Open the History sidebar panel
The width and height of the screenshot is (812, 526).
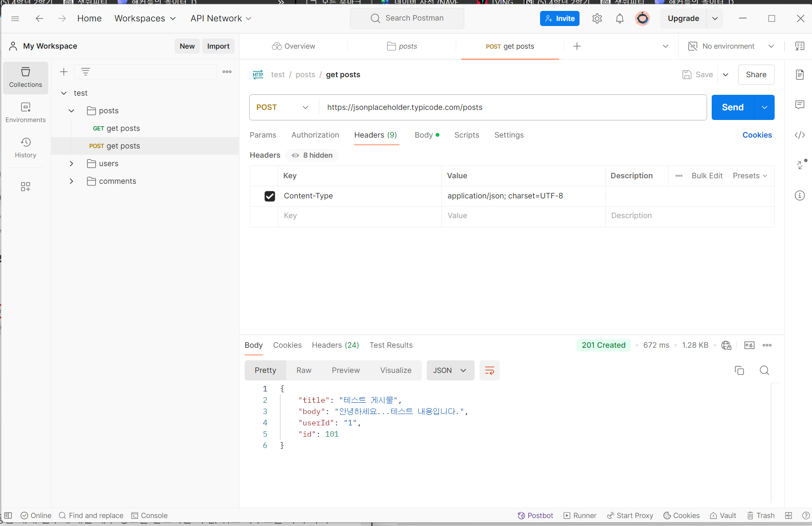26,148
